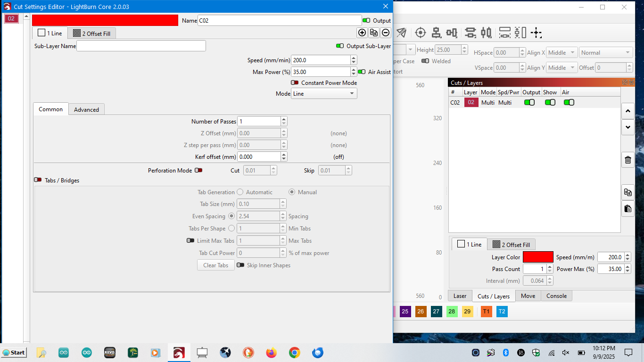Open the Normal dropdown in toolbar

point(606,53)
